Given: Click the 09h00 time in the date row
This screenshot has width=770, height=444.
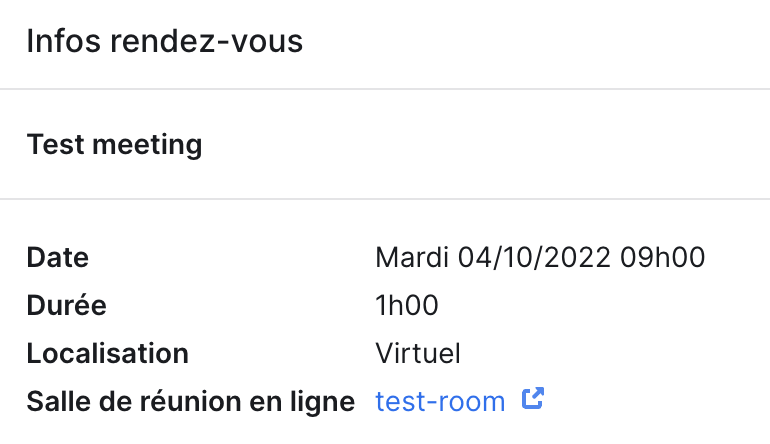Looking at the screenshot, I should (x=662, y=257).
